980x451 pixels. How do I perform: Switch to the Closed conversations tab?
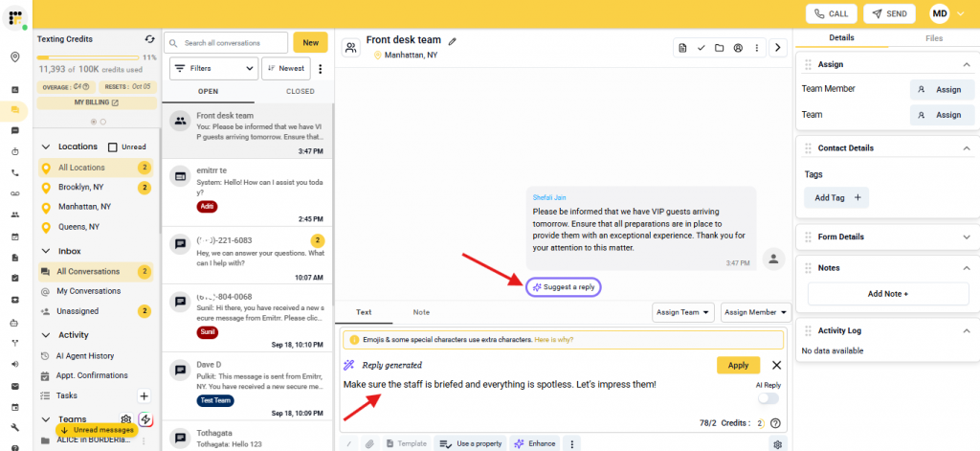300,92
